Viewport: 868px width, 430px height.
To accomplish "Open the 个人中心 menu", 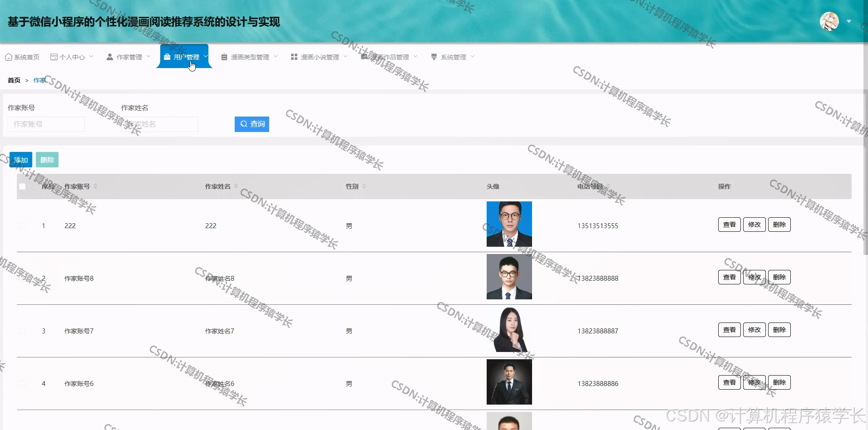I will point(72,57).
